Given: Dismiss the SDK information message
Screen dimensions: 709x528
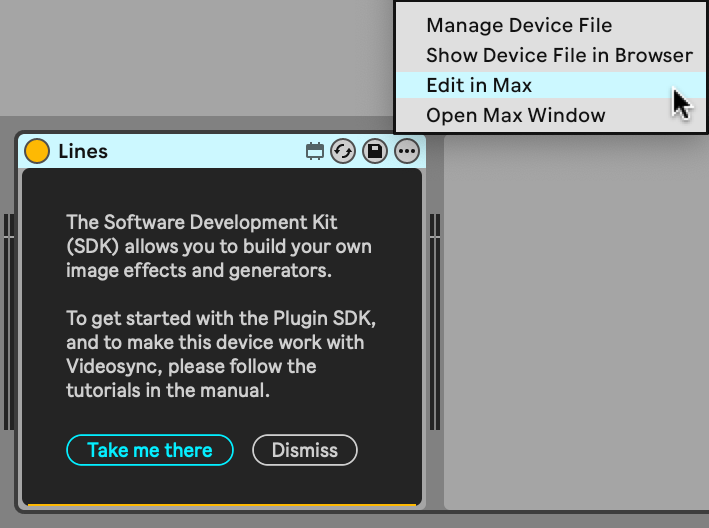Looking at the screenshot, I should point(304,450).
